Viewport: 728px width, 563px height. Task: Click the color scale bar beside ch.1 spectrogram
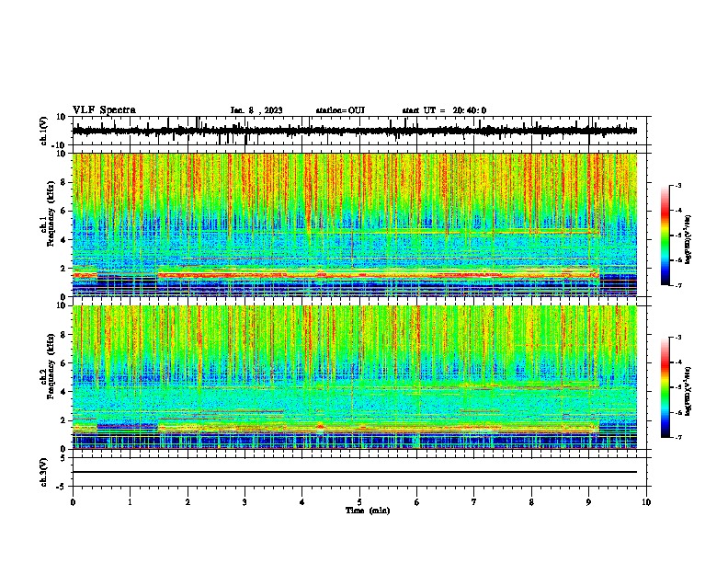click(665, 236)
